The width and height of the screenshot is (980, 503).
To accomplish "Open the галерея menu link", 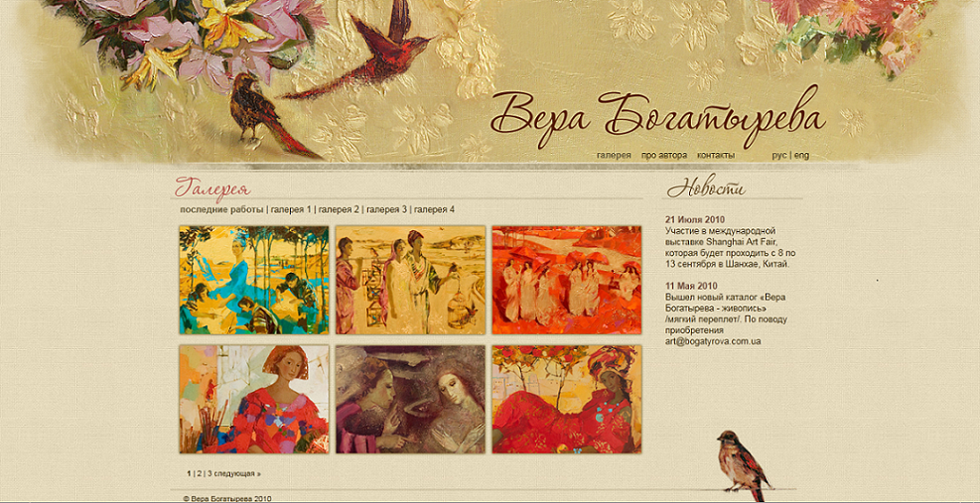I will (x=614, y=155).
